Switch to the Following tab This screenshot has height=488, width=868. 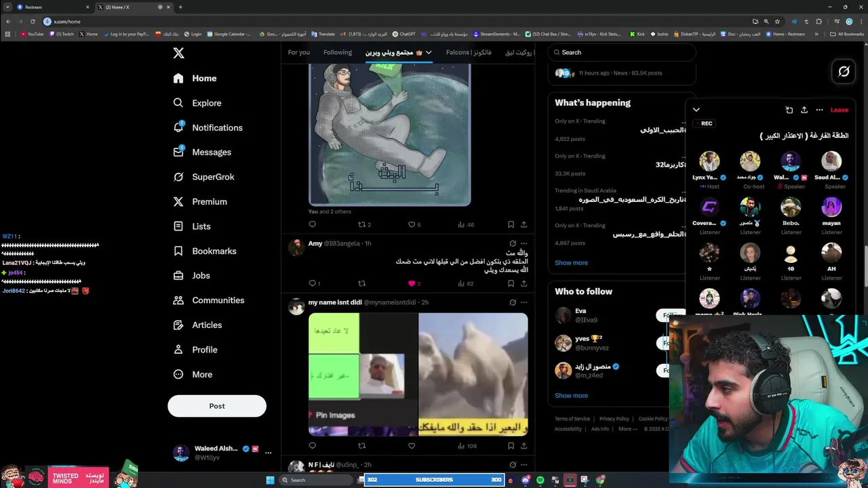[x=338, y=52]
